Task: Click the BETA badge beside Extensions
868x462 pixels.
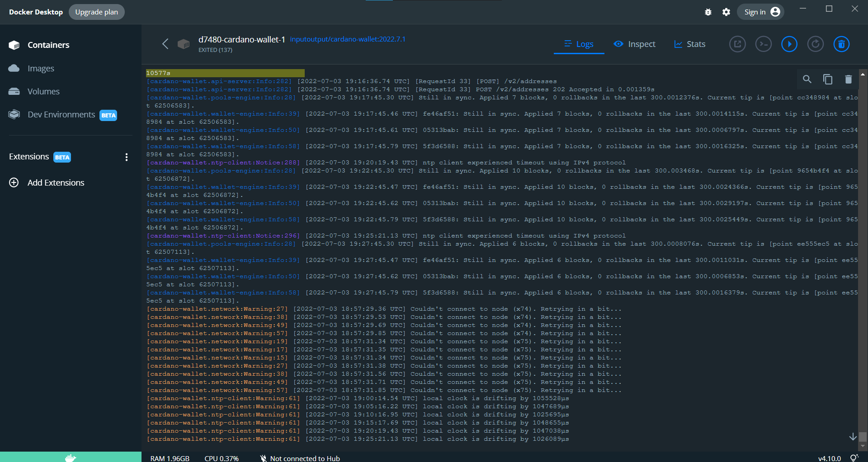Action: click(62, 157)
